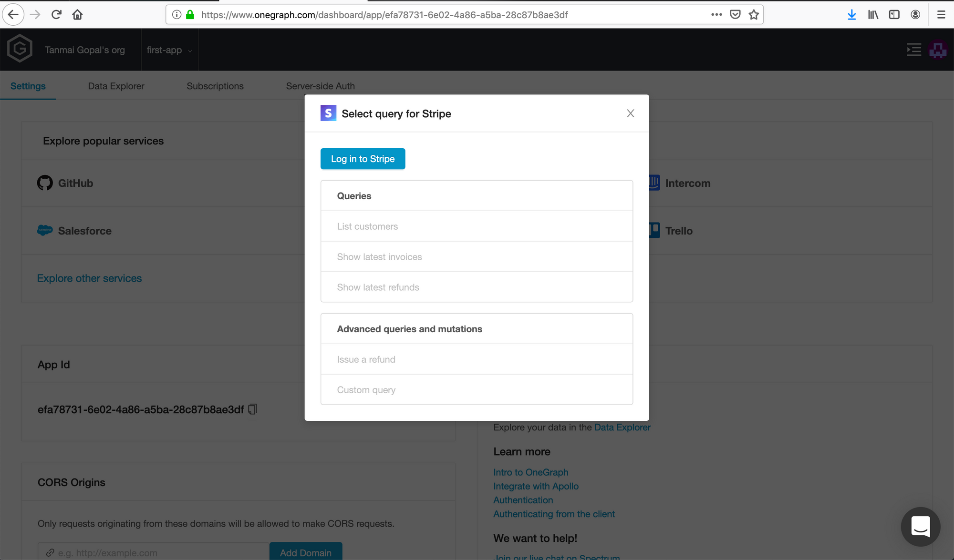Open the browser library icon
This screenshot has height=560, width=954.
873,14
